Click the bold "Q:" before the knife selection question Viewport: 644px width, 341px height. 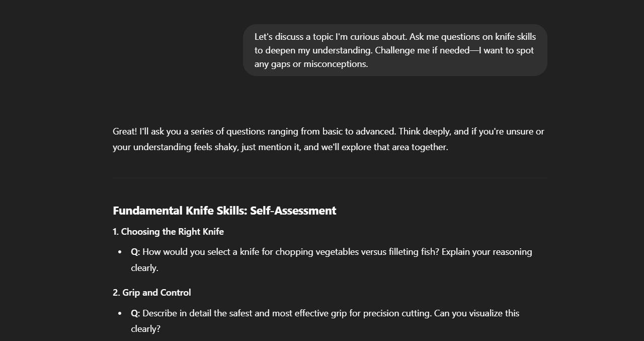135,252
